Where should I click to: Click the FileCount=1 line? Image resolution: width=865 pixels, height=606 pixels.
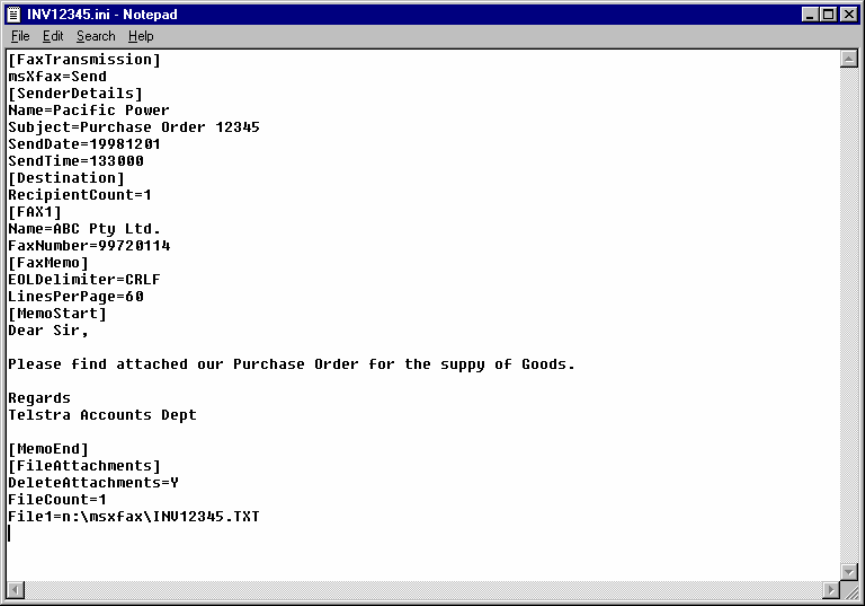pos(57,500)
